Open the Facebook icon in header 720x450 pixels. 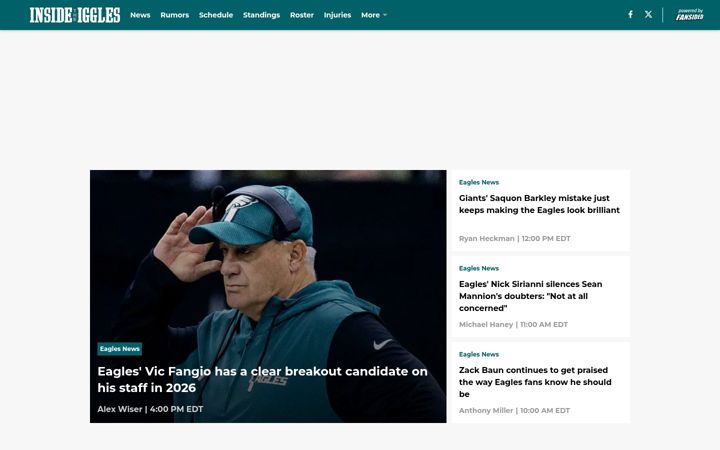[x=630, y=15]
